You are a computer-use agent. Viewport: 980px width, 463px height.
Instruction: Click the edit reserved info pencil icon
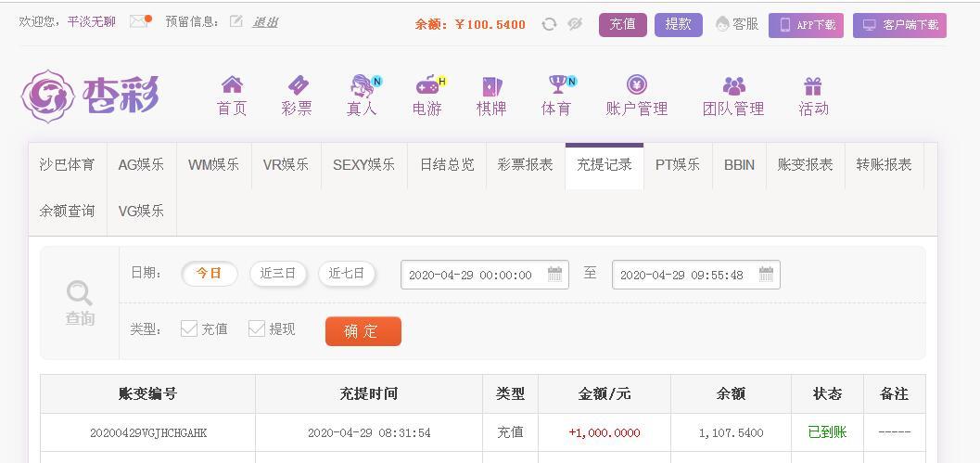[x=235, y=22]
